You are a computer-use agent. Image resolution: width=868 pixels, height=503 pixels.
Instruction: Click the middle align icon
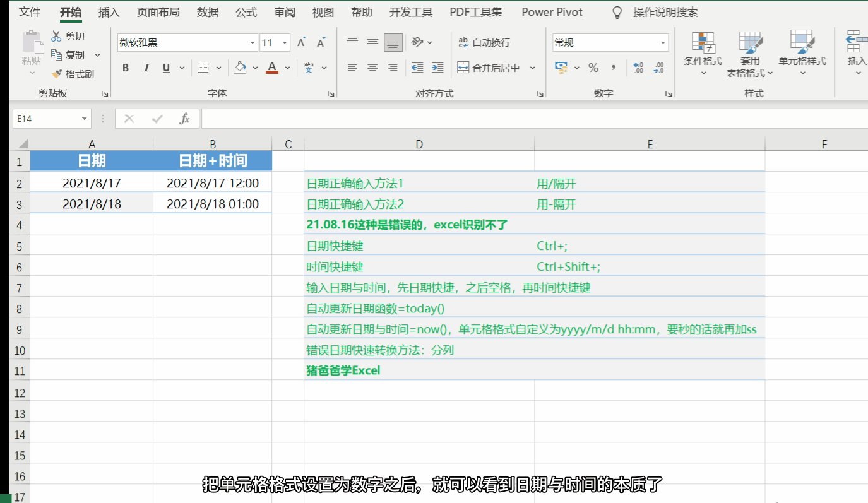click(372, 42)
